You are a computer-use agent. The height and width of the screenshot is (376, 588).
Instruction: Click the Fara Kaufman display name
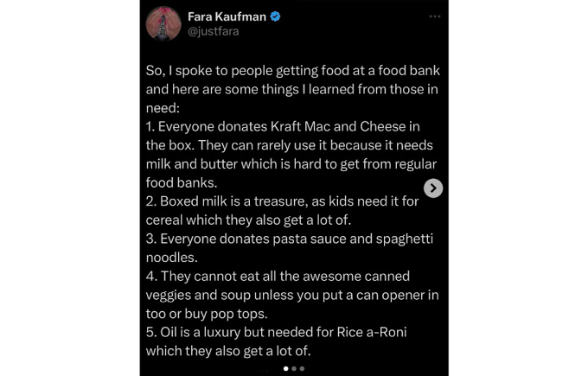[227, 16]
